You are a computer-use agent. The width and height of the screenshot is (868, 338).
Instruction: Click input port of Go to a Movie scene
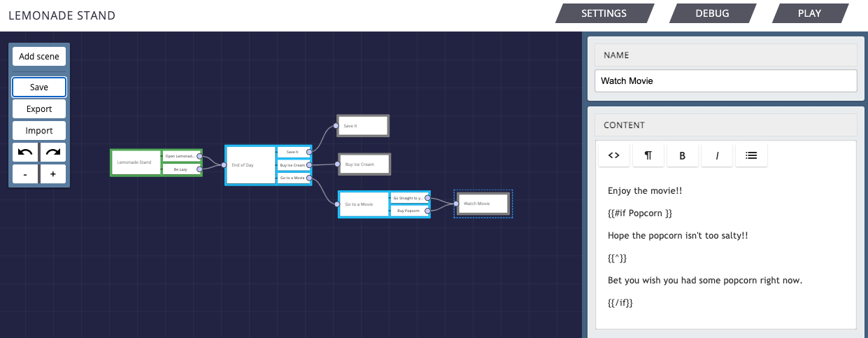tap(338, 204)
